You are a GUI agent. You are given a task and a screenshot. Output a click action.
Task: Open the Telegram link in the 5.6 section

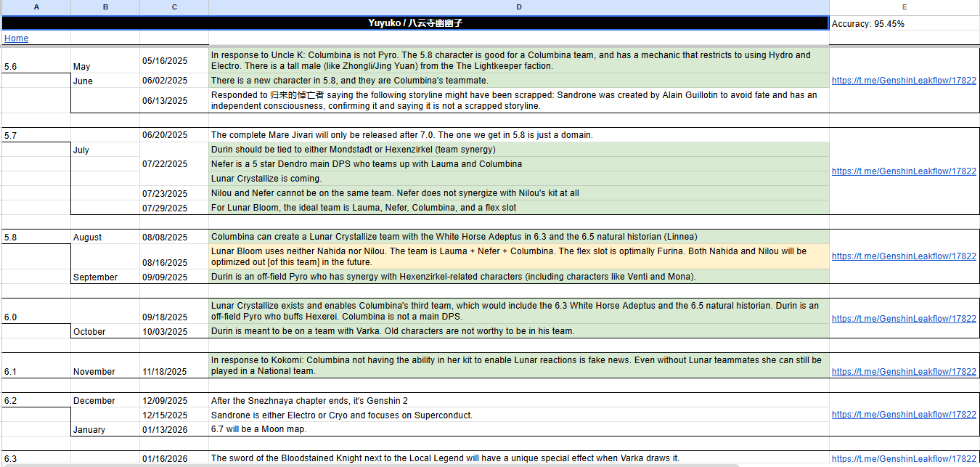click(904, 81)
